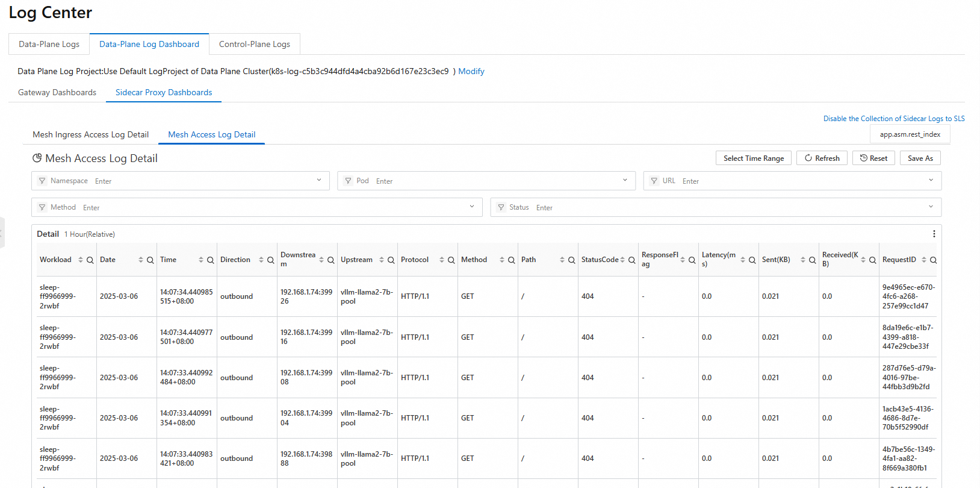Expand the Namespace filter dropdown
The height and width of the screenshot is (488, 980).
coord(319,180)
